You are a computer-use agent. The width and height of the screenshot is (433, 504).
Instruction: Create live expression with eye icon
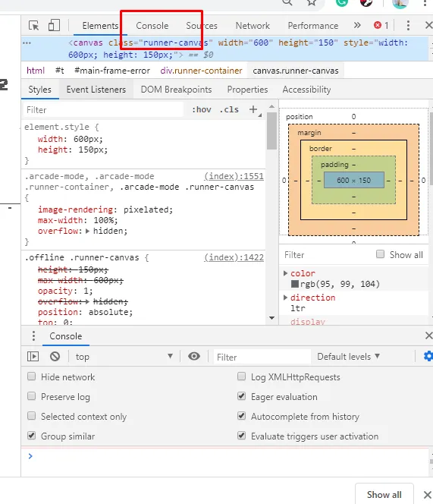click(x=194, y=356)
